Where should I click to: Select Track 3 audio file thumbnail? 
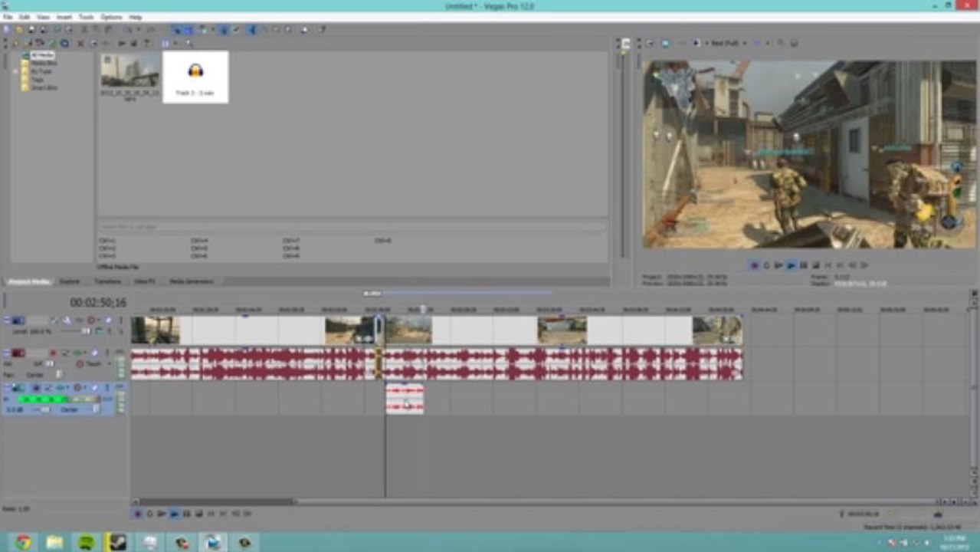tap(195, 77)
